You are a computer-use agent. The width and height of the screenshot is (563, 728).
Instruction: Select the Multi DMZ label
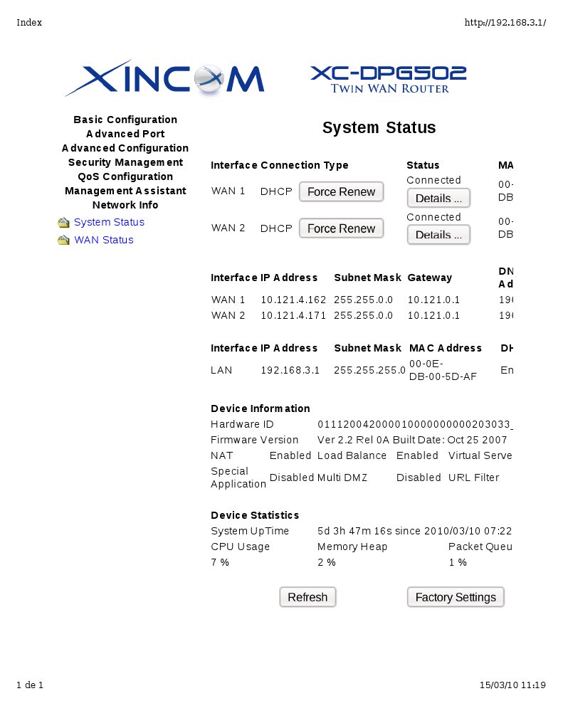point(342,478)
